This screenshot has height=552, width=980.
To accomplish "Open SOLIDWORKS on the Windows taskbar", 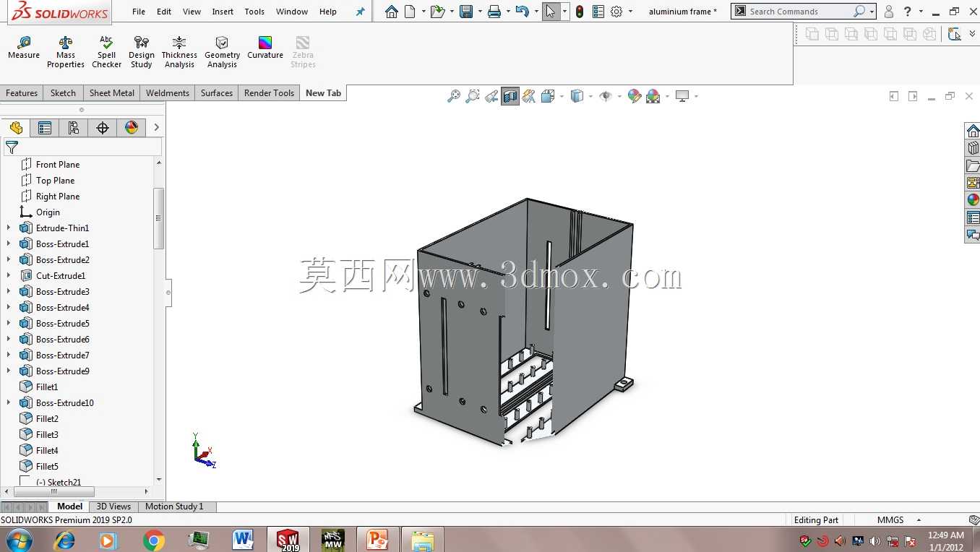I will pyautogui.click(x=288, y=540).
